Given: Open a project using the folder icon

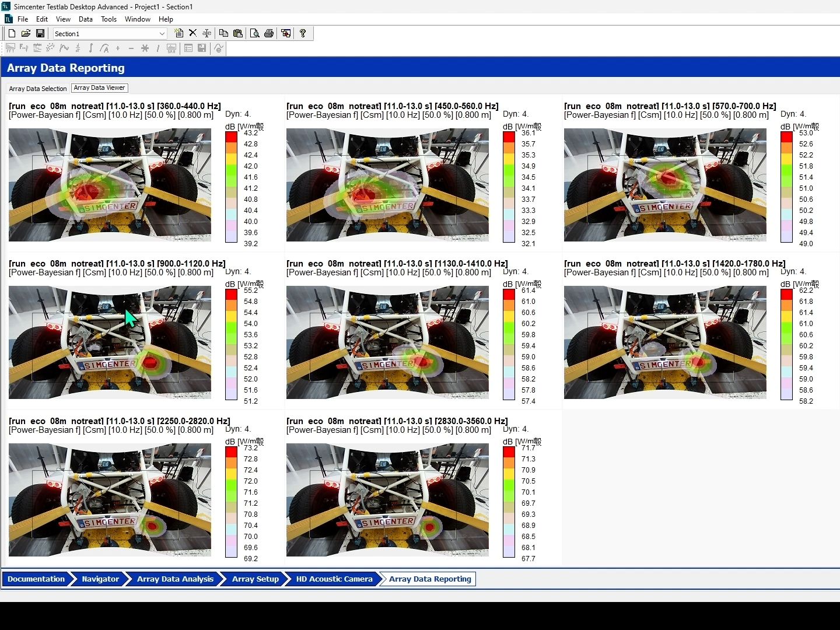Looking at the screenshot, I should click(26, 34).
